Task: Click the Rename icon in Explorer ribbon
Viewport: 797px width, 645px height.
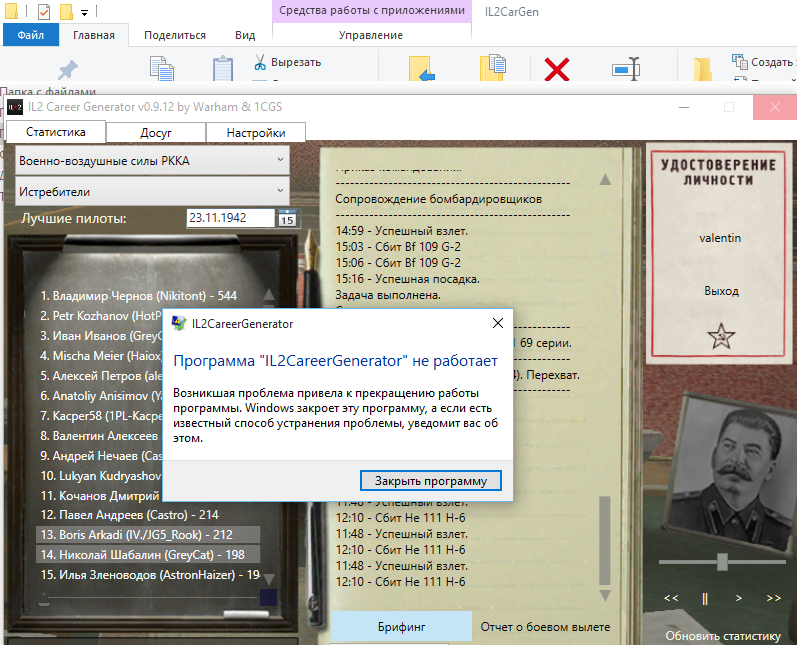Action: pos(626,68)
